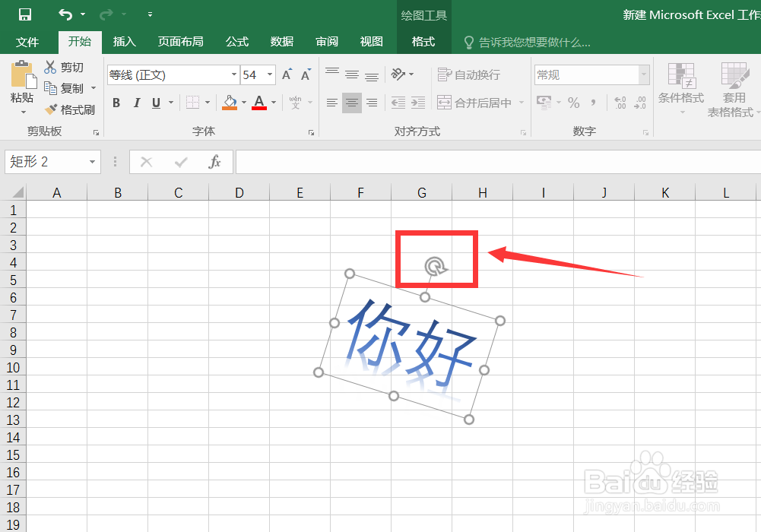The height and width of the screenshot is (532, 761).
Task: Open the font size dropdown
Action: [268, 74]
